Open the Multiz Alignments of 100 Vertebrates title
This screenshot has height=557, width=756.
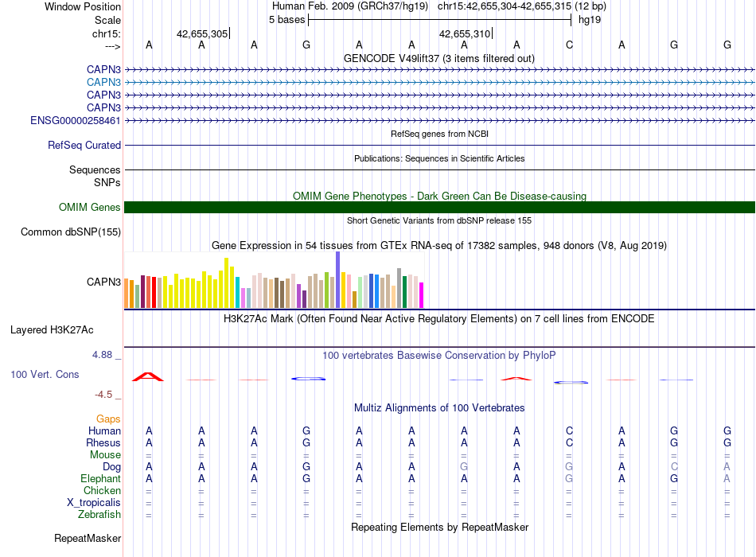point(439,408)
